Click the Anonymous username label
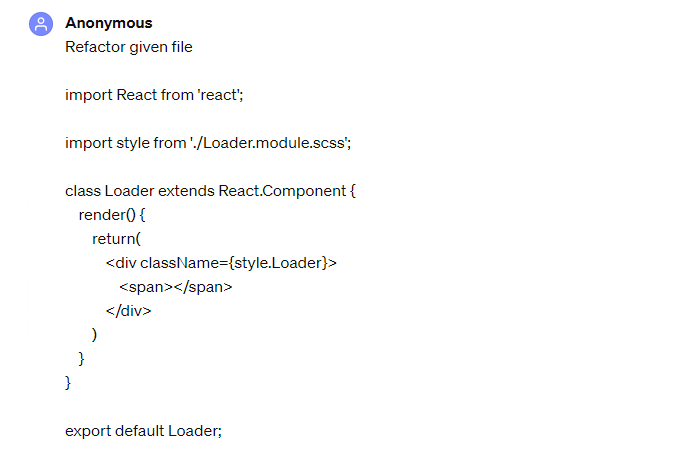The width and height of the screenshot is (692, 449). click(109, 23)
